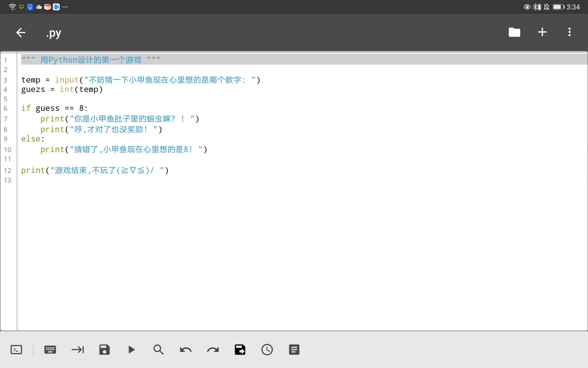This screenshot has height=368, width=588.
Task: Click the final print on line 12
Action: pyautogui.click(x=95, y=170)
